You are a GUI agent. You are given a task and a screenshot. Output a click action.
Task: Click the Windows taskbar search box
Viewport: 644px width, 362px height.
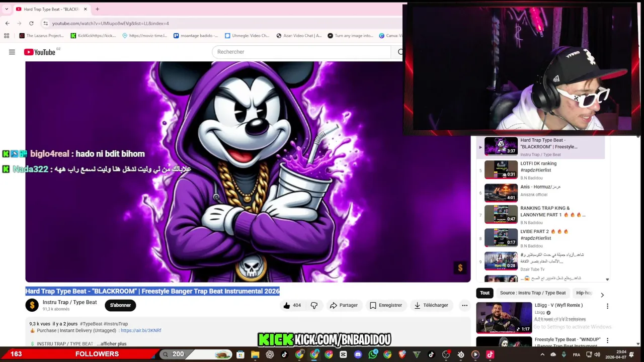197,354
